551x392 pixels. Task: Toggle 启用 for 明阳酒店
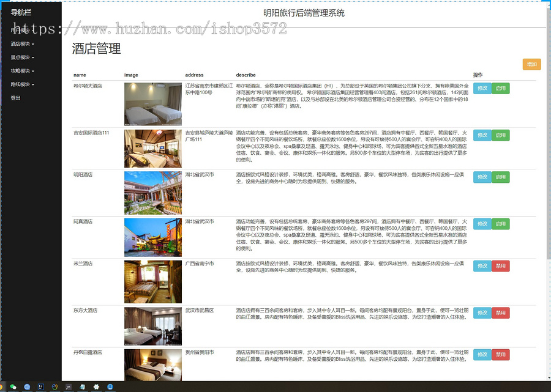click(500, 177)
